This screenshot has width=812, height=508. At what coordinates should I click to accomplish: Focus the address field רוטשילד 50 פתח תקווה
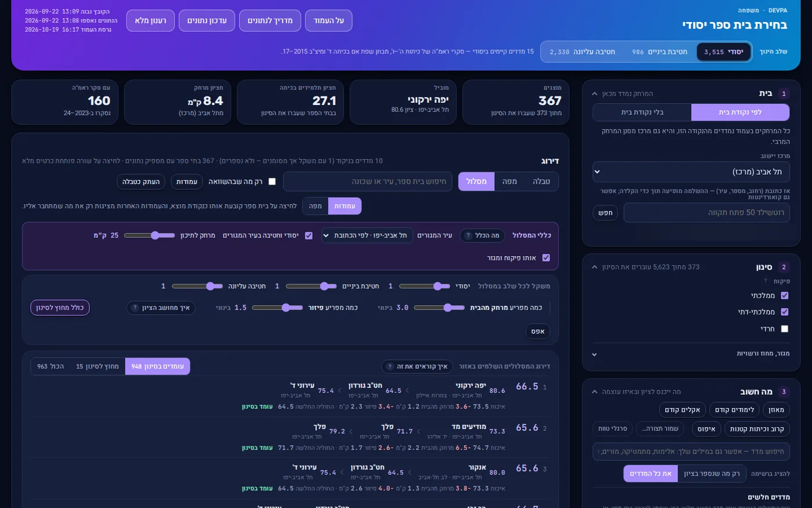click(x=706, y=212)
